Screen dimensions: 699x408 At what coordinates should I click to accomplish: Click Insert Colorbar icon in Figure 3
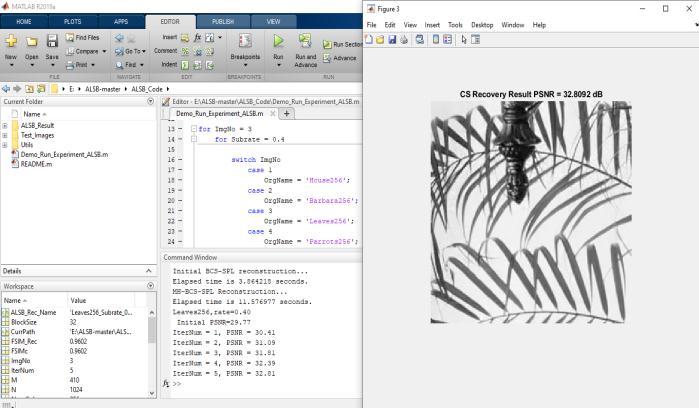coord(436,40)
